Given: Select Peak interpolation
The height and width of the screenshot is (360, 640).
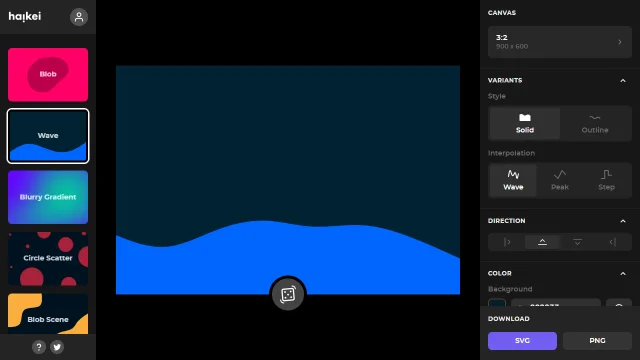Looking at the screenshot, I should coord(560,180).
